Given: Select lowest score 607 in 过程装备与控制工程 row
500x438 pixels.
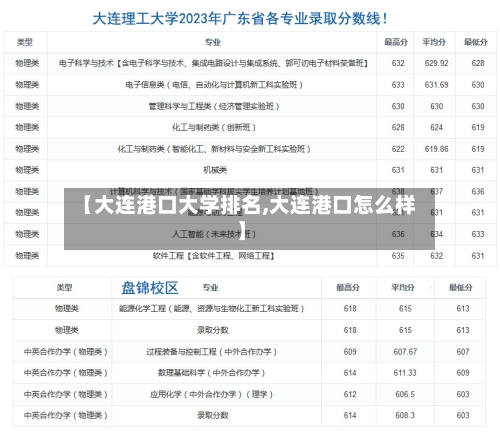Looking at the screenshot, I should pyautogui.click(x=463, y=352).
